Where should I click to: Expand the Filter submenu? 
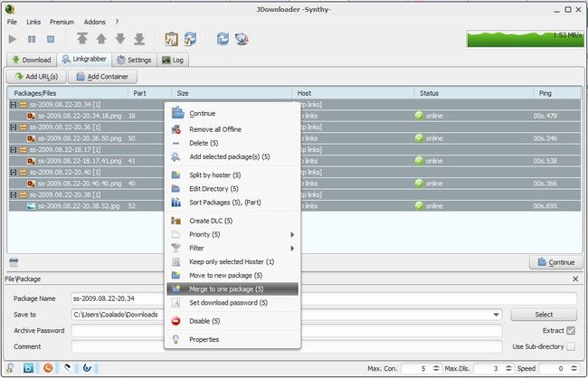click(x=232, y=249)
